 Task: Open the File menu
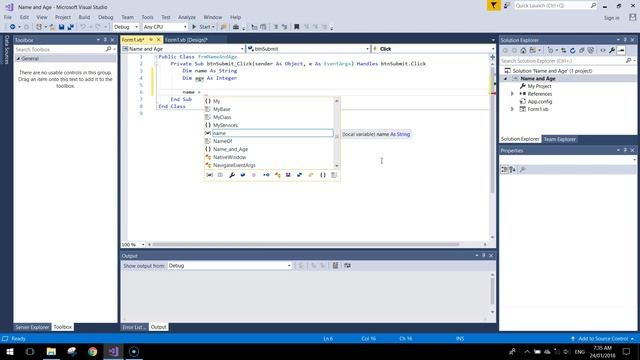8,17
